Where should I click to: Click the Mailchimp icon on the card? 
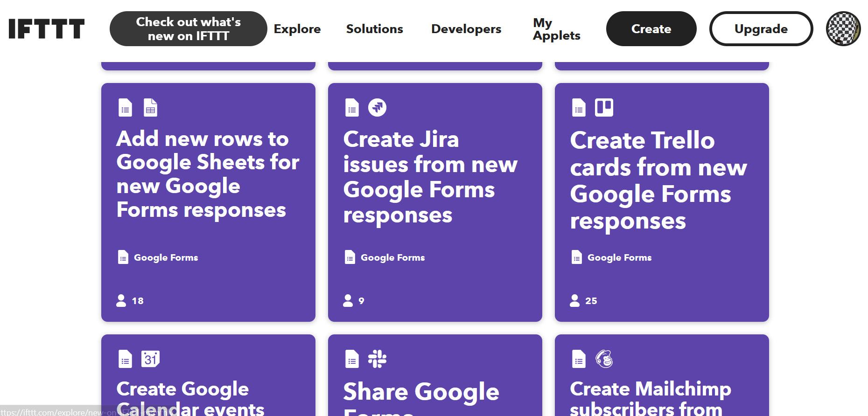(x=604, y=359)
